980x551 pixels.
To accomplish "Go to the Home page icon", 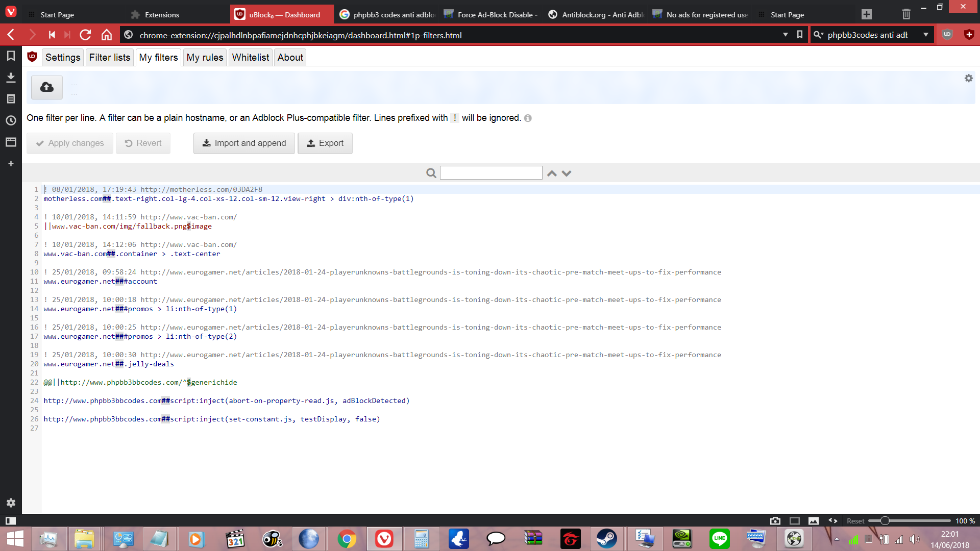I will (106, 35).
